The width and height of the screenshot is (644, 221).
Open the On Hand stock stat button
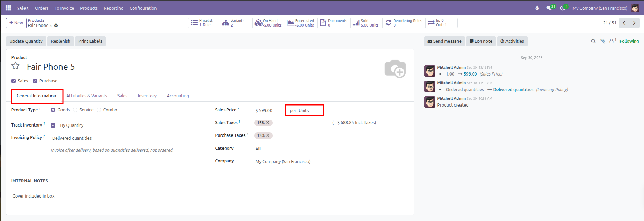point(268,23)
